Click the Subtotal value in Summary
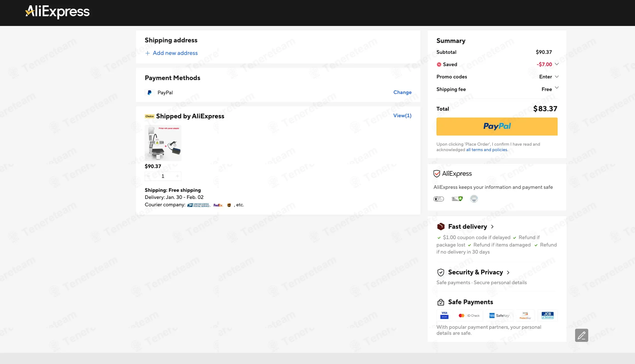 tap(544, 52)
